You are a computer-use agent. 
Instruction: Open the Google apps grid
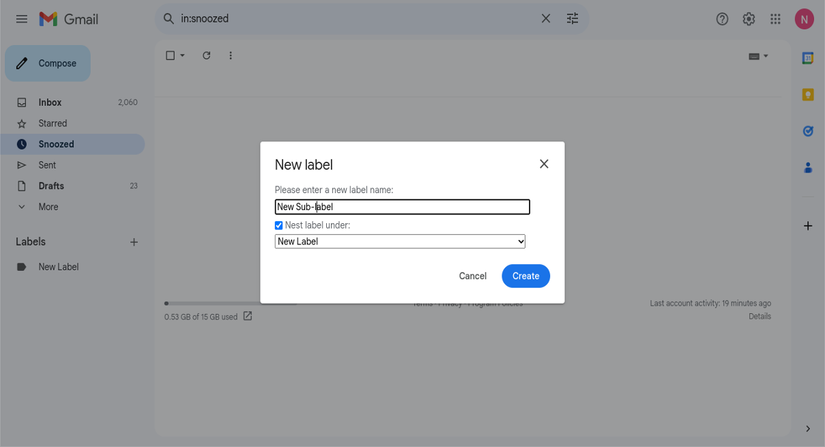[775, 19]
